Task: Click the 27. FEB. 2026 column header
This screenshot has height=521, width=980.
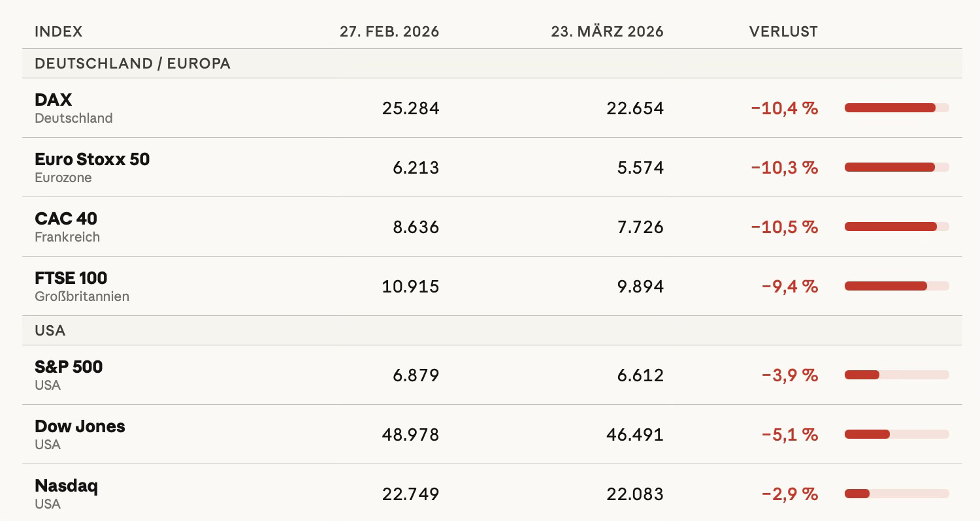Action: [x=389, y=31]
